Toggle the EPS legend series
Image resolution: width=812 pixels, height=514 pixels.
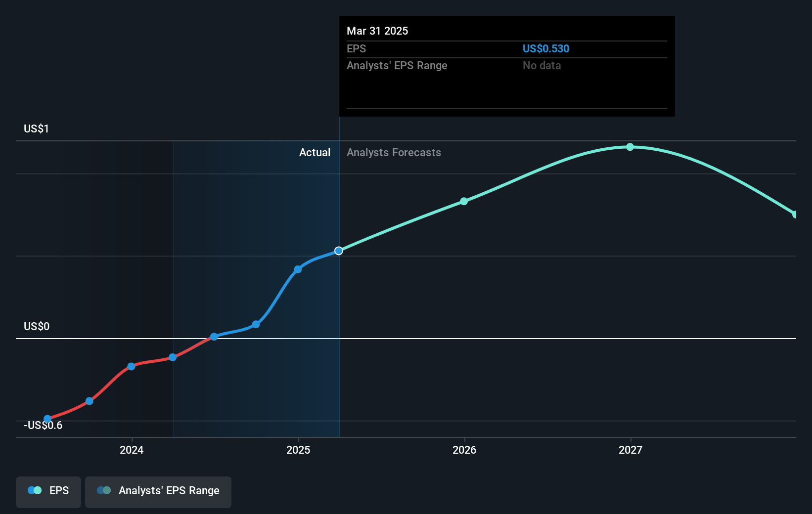[x=48, y=492]
